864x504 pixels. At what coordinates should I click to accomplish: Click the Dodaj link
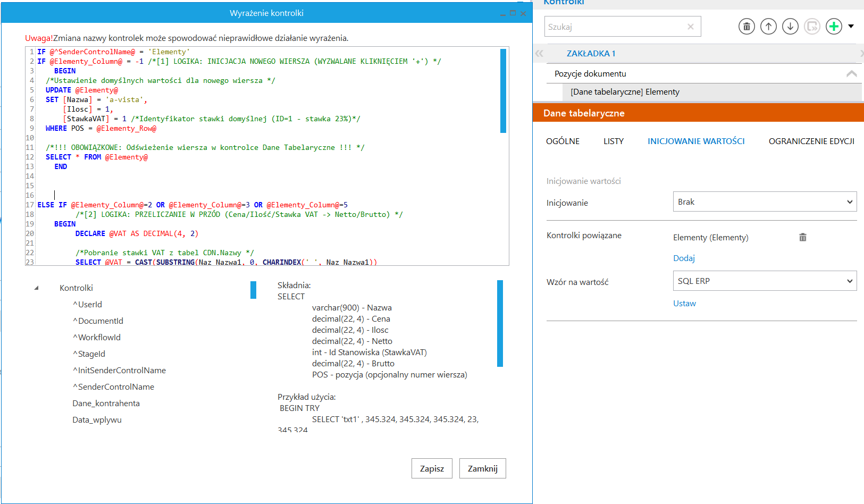click(x=684, y=258)
